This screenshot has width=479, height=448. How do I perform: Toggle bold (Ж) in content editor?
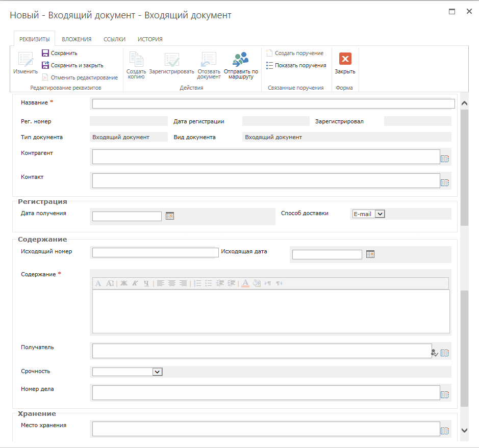point(124,283)
